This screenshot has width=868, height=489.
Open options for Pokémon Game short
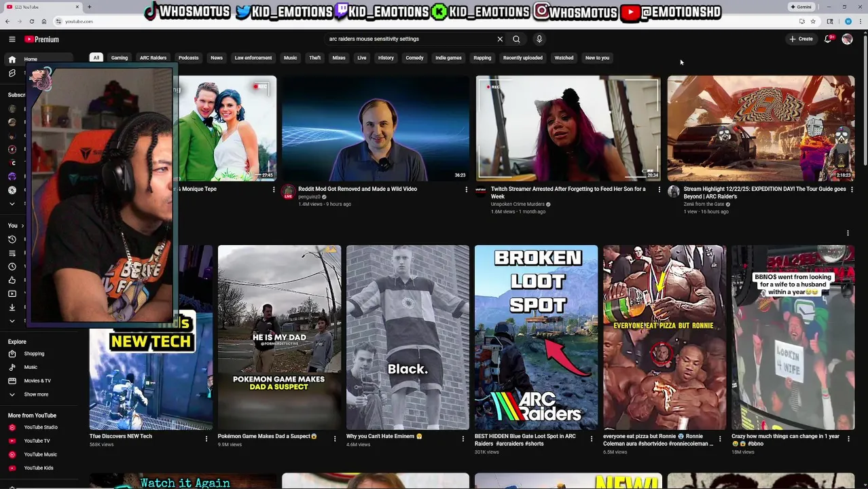334,439
